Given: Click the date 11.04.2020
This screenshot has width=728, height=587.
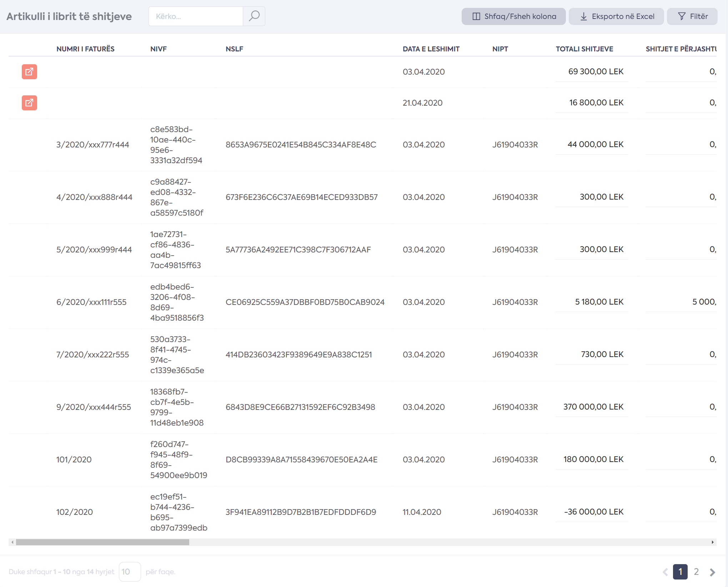Looking at the screenshot, I should [422, 512].
